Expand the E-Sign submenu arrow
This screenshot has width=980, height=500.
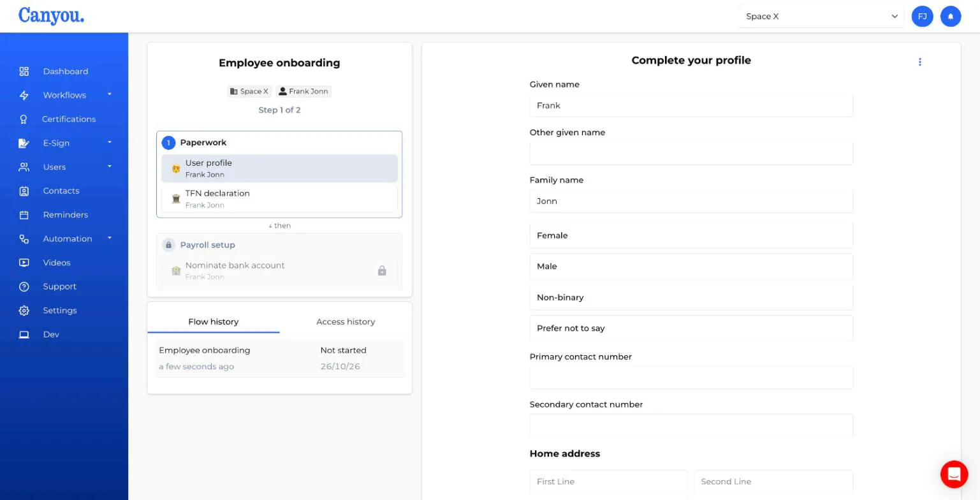[x=110, y=142]
